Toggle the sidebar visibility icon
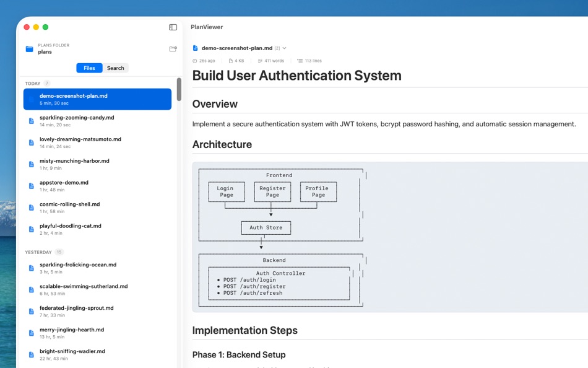Image resolution: width=588 pixels, height=368 pixels. tap(173, 27)
